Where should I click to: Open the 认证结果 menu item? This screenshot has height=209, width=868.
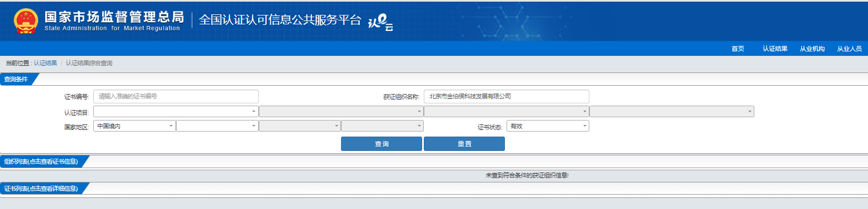(x=775, y=49)
